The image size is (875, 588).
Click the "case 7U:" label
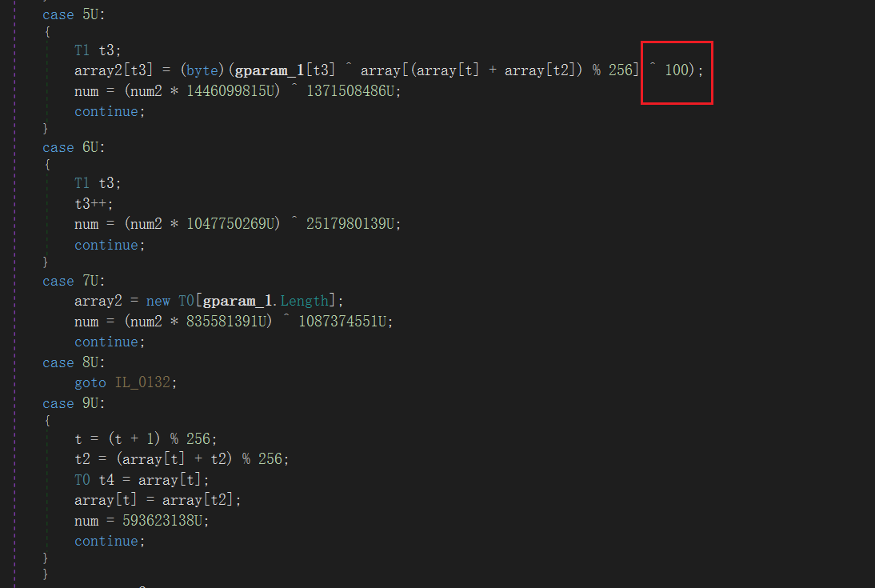(x=74, y=281)
